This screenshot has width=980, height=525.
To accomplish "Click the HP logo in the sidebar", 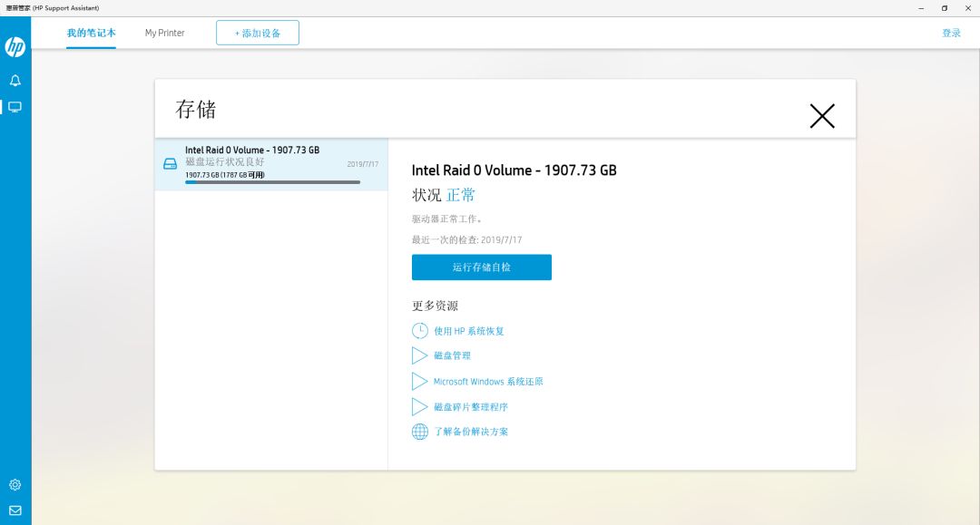I will 15,46.
